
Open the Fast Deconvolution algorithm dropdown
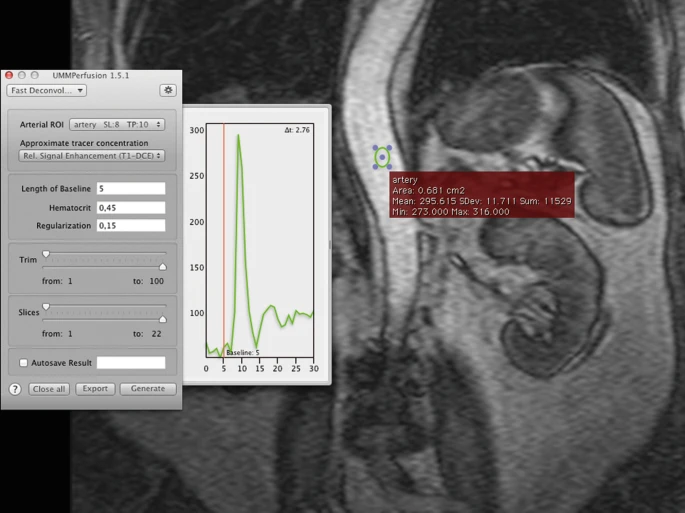[47, 90]
